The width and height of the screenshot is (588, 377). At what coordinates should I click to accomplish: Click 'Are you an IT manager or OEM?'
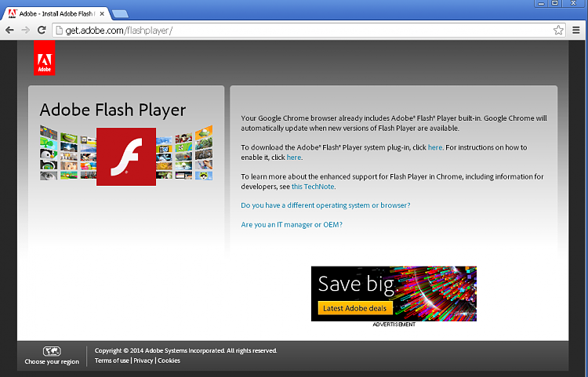point(292,224)
